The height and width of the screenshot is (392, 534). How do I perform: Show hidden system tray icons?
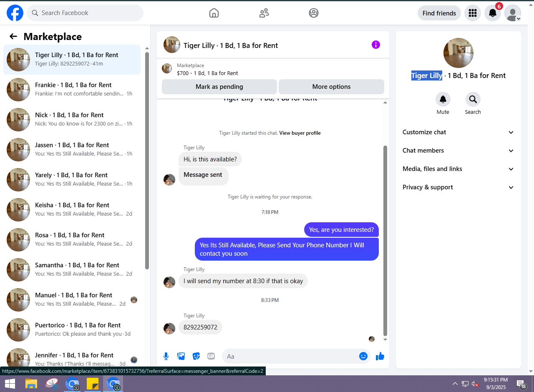(x=455, y=384)
